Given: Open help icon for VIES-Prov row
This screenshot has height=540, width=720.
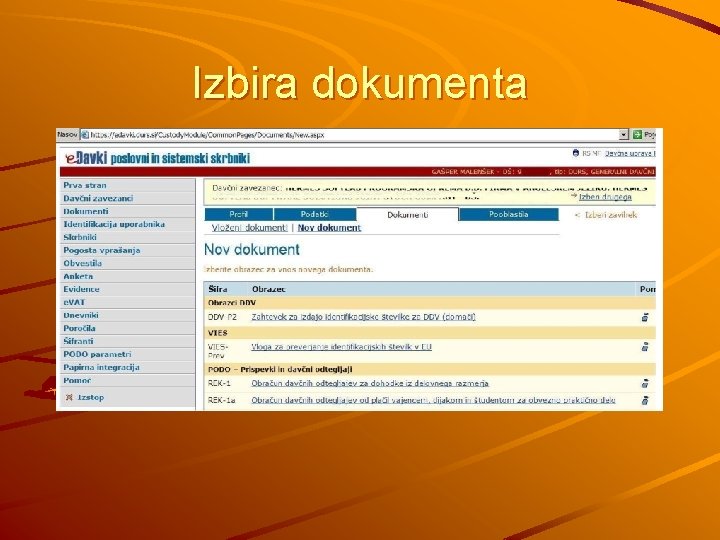Looking at the screenshot, I should pyautogui.click(x=645, y=347).
